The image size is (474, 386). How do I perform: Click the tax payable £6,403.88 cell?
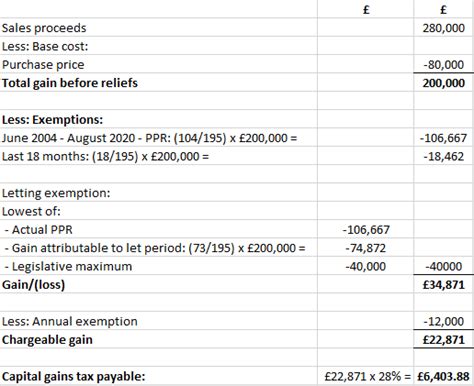coord(444,376)
